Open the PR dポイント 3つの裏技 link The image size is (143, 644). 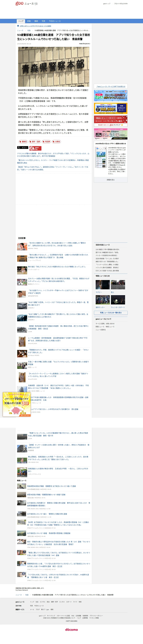coord(36,26)
